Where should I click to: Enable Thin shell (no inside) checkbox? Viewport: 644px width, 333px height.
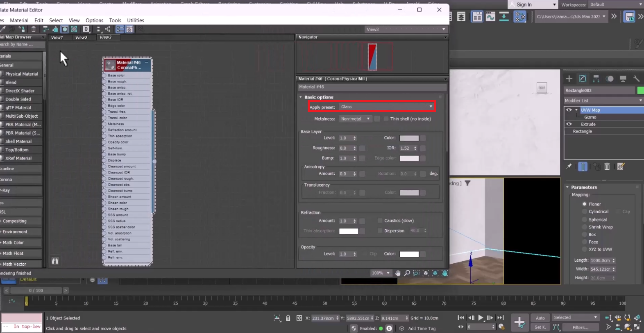coord(386,119)
